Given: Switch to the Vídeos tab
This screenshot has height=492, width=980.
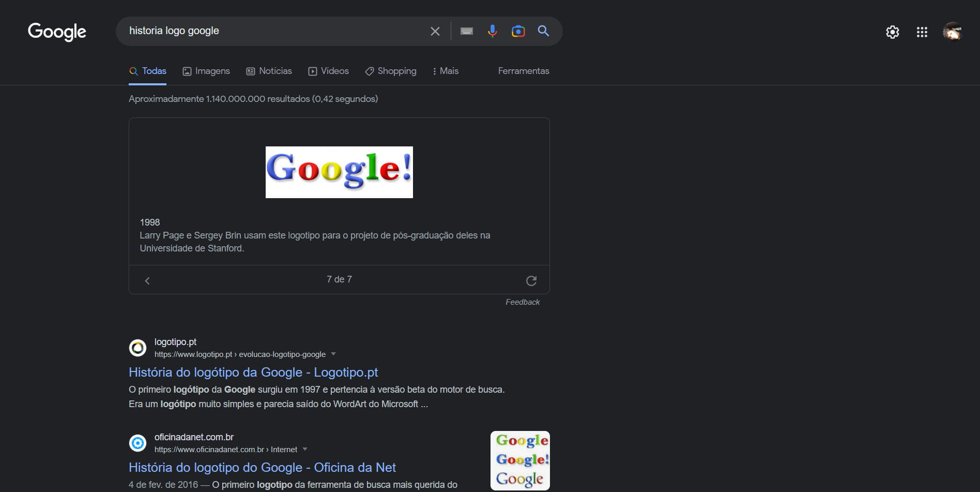Looking at the screenshot, I should (328, 71).
